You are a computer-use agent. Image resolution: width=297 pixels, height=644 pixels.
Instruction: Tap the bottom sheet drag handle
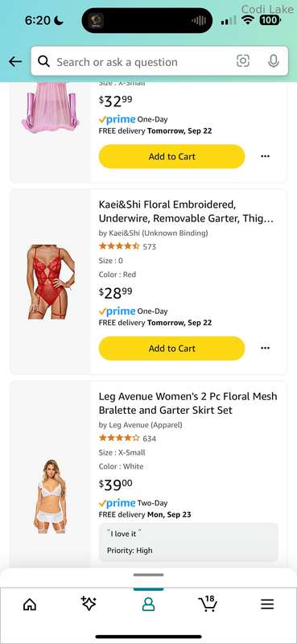(x=148, y=575)
